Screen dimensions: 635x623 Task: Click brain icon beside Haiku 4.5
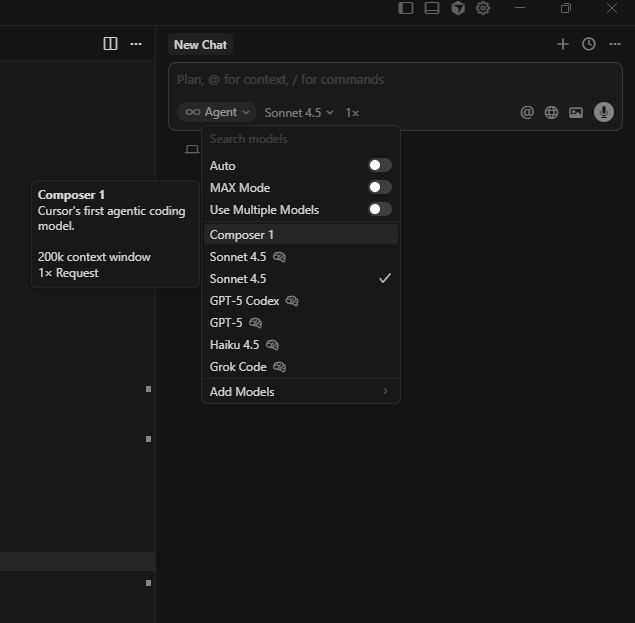(272, 345)
